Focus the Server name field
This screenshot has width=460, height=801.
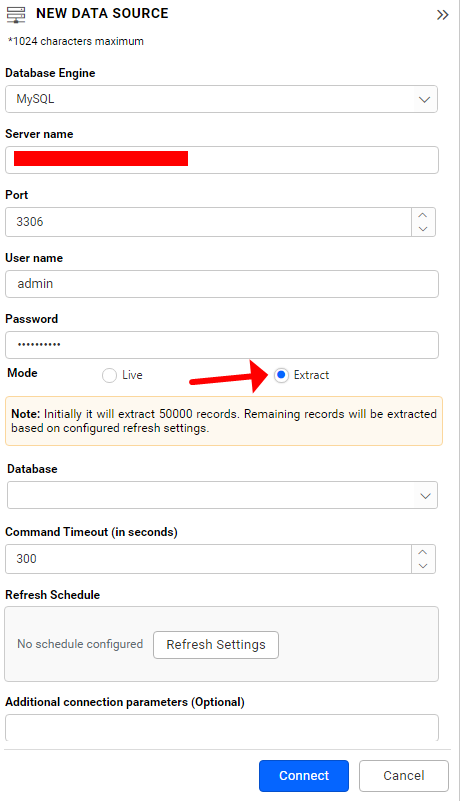[x=222, y=160]
